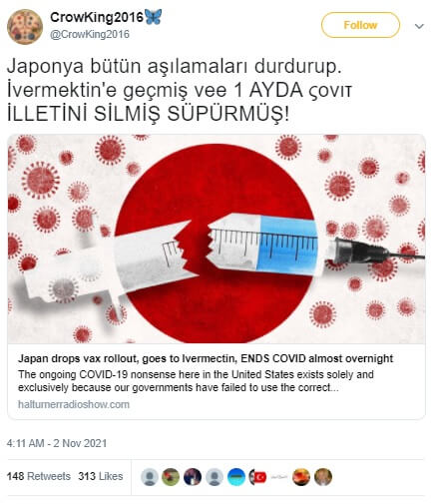435x504 pixels.
Task: Open the orange-red sunset liker avatar
Action: (301, 477)
